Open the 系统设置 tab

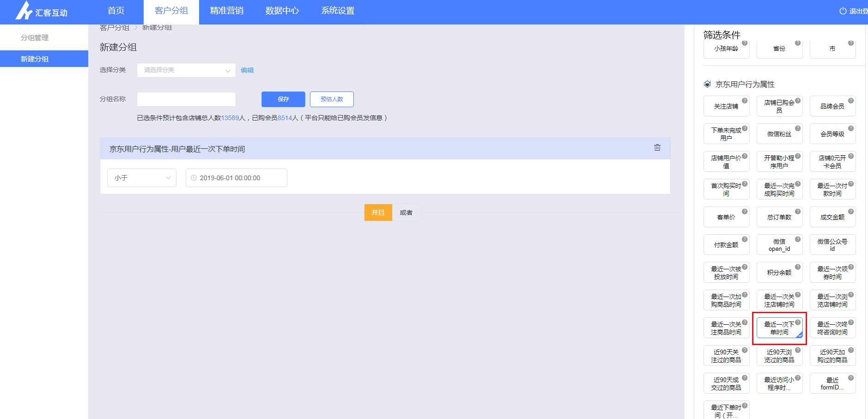click(338, 11)
